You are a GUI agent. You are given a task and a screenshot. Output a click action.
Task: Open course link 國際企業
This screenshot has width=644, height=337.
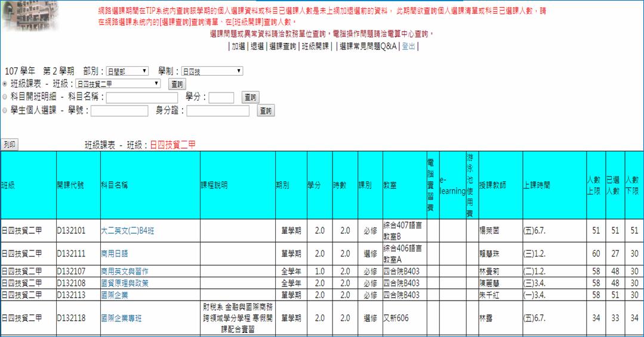115,295
